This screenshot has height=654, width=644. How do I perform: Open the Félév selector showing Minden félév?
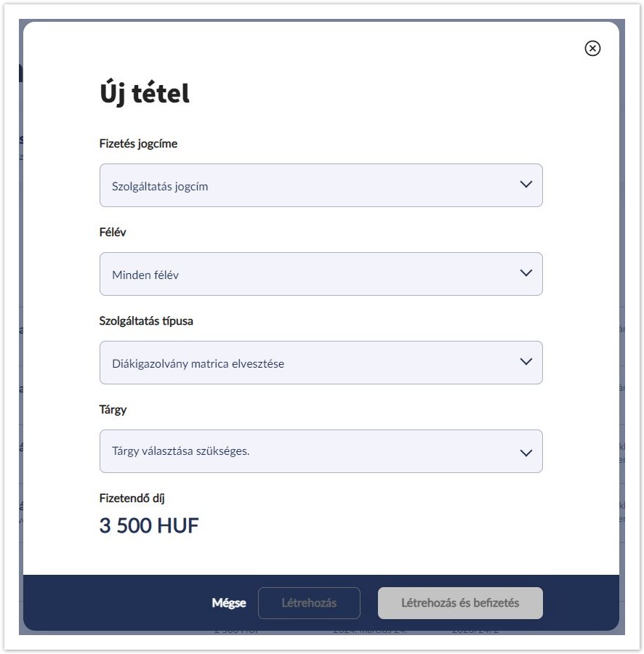tap(321, 274)
